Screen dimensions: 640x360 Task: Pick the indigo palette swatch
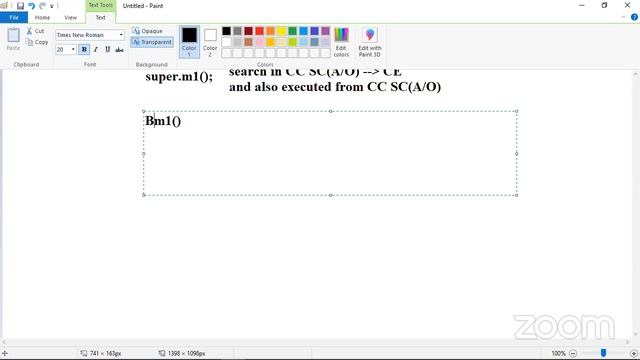(315, 31)
